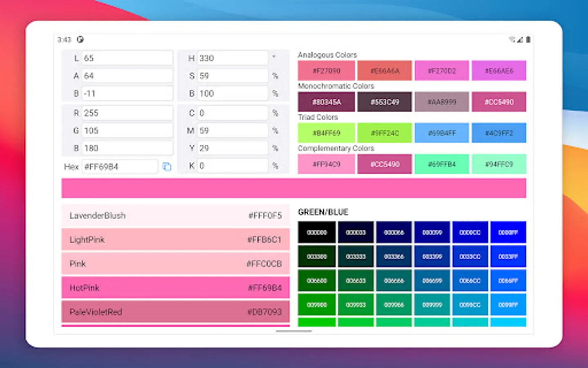Viewport: 588px width, 368px height.
Task: Select the HotPink row in color list
Action: click(x=176, y=288)
